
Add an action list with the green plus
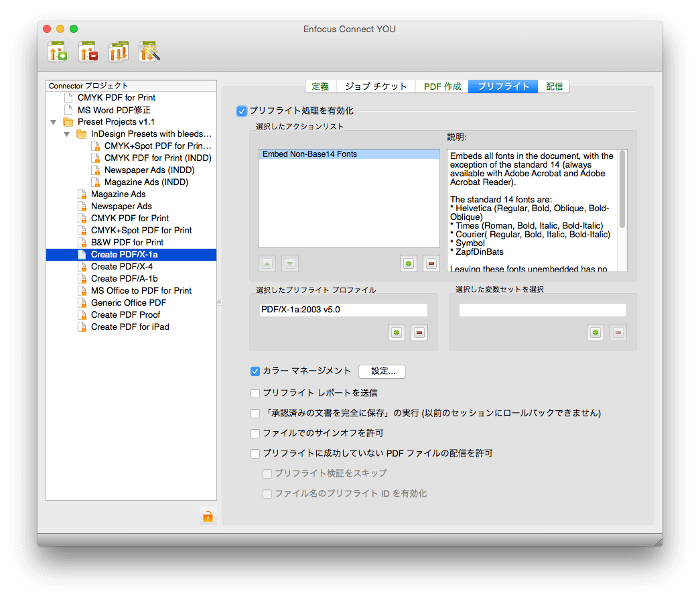click(x=409, y=263)
